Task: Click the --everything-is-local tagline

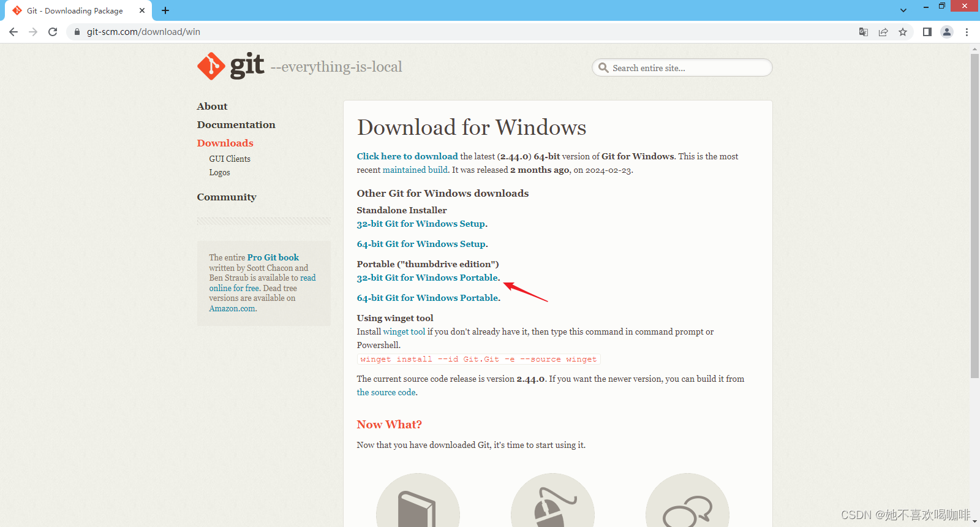Action: click(336, 67)
